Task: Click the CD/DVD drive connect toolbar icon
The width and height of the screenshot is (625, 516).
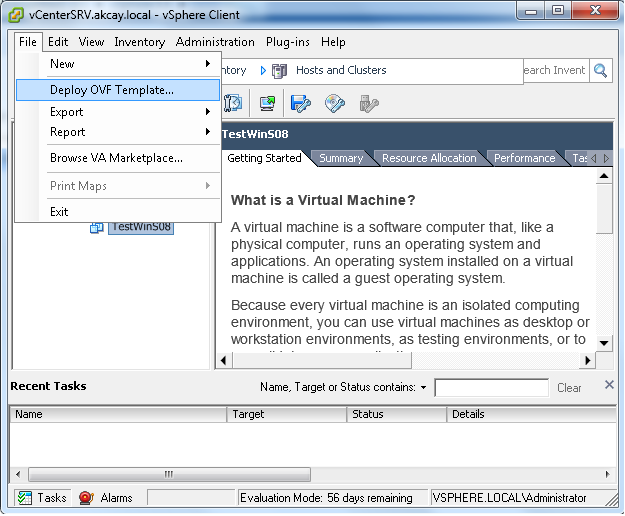Action: (x=335, y=104)
